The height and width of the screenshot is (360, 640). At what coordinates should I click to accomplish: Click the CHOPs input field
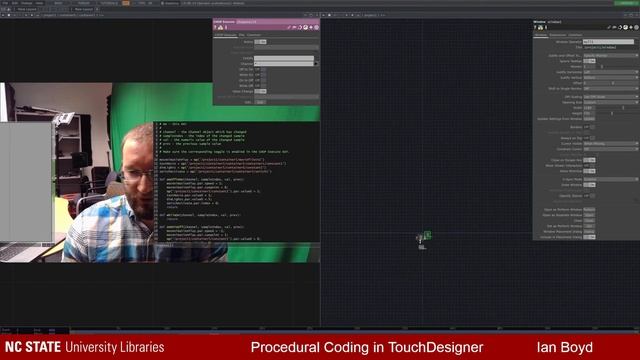click(x=284, y=58)
